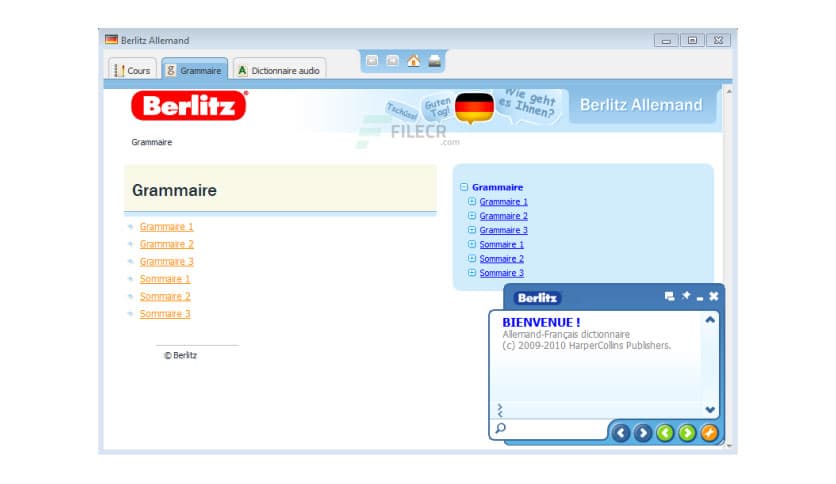Select Sommaire 1 in the blue tree
The height and width of the screenshot is (484, 836).
[x=501, y=245]
